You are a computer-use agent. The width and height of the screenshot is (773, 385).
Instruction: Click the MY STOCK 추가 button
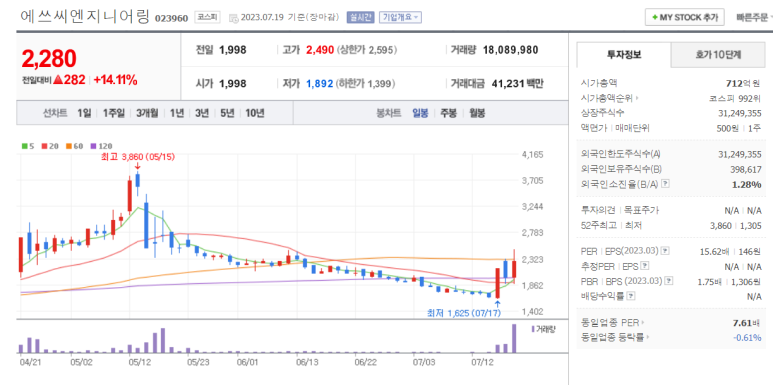point(684,17)
